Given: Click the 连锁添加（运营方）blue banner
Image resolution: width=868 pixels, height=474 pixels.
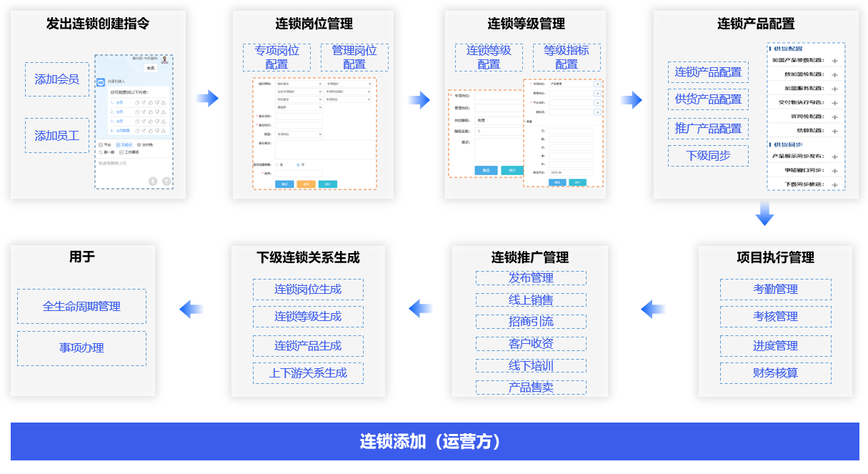Looking at the screenshot, I should click(434, 442).
